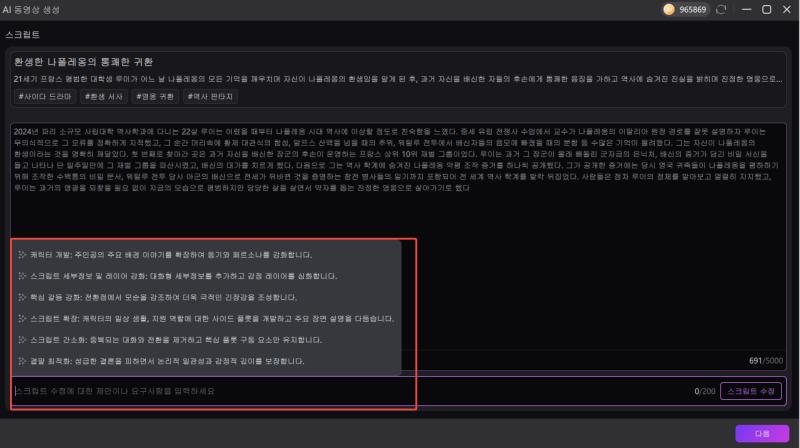Choose the 핵심 갈등 강화 suggestion text
800x448 pixels.
pos(163,297)
